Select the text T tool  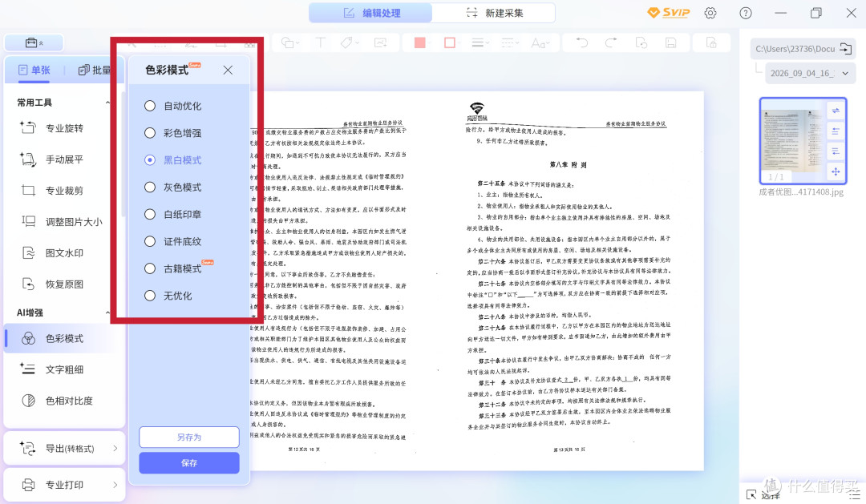point(320,43)
